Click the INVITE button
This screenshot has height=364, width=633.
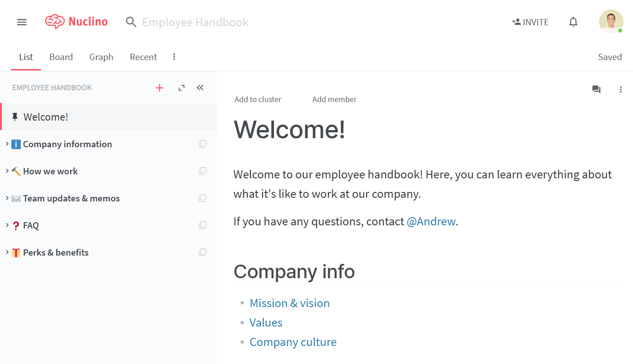530,22
